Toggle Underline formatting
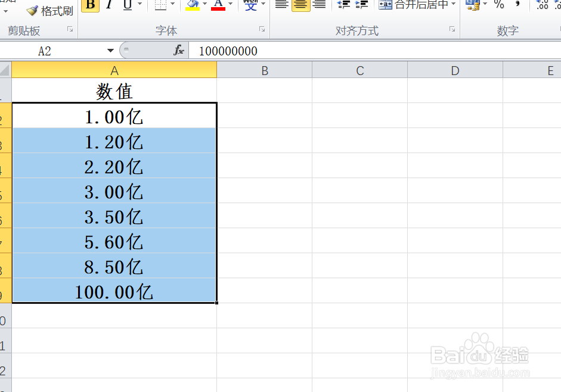The height and width of the screenshot is (392, 561). point(128,5)
